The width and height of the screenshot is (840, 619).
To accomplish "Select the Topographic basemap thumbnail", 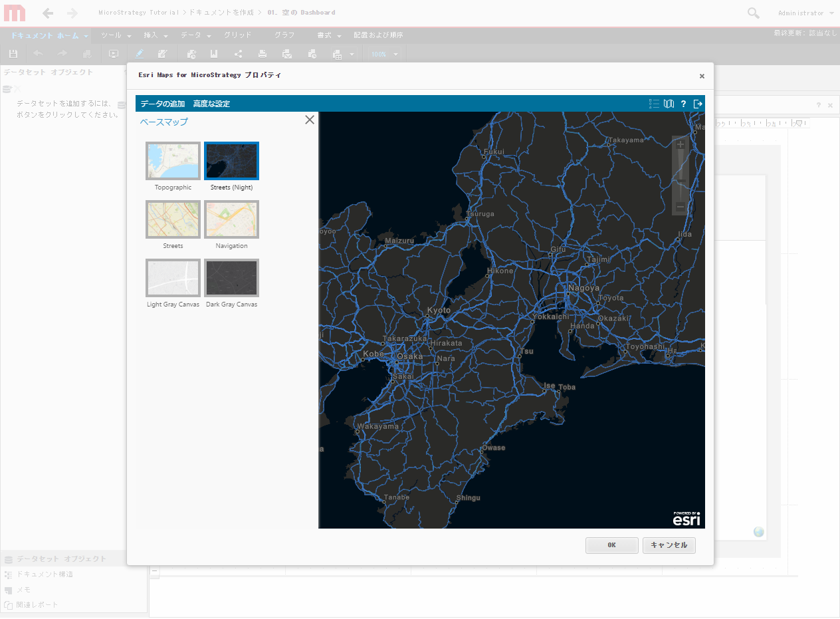I will (173, 161).
